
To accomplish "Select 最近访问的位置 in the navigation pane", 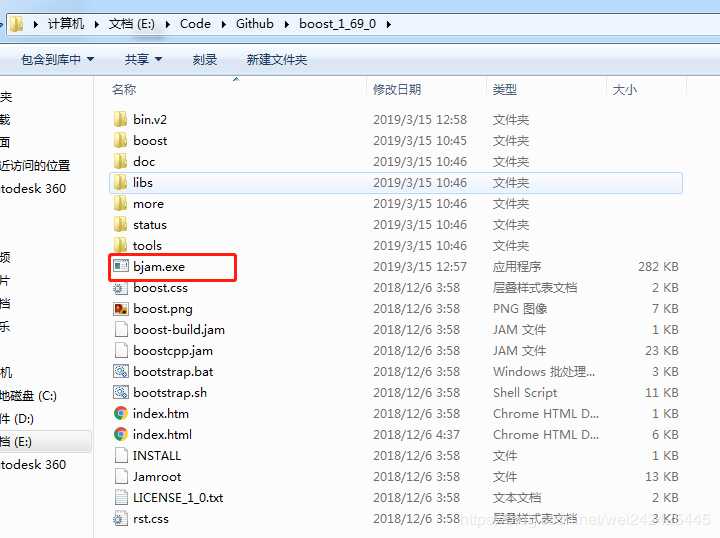I will (x=35, y=165).
